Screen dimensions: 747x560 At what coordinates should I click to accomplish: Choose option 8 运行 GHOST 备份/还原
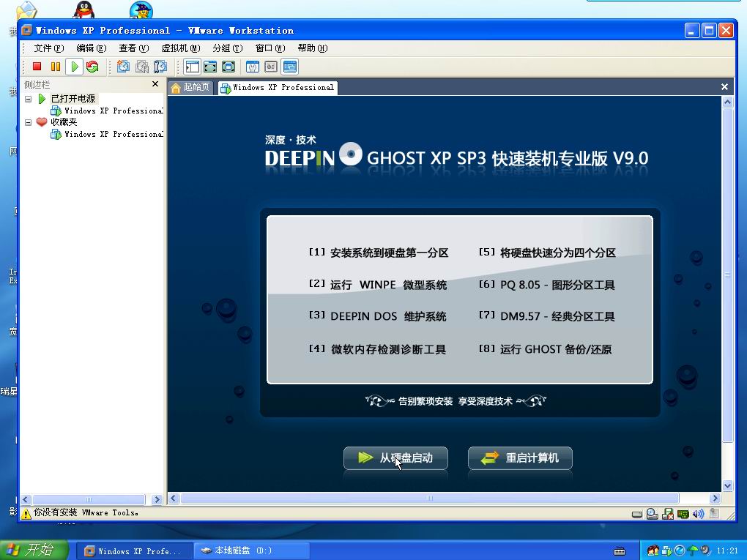tap(545, 349)
